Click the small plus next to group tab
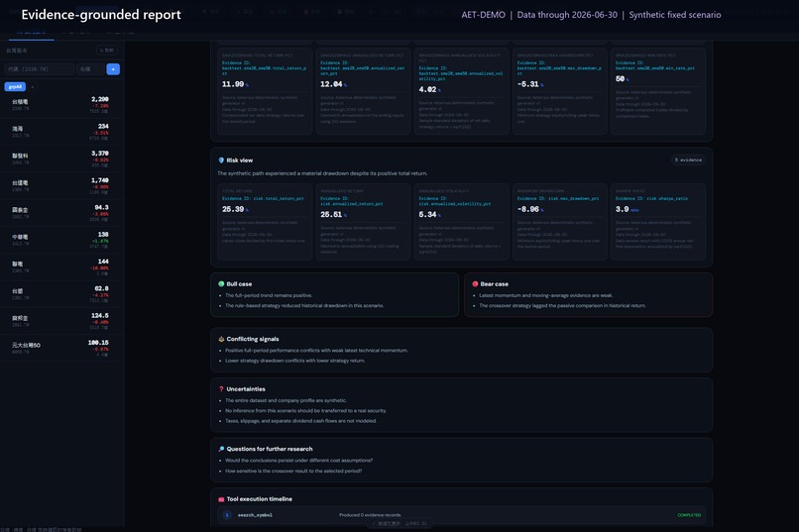Viewport: 799px width, 532px height. (x=33, y=87)
